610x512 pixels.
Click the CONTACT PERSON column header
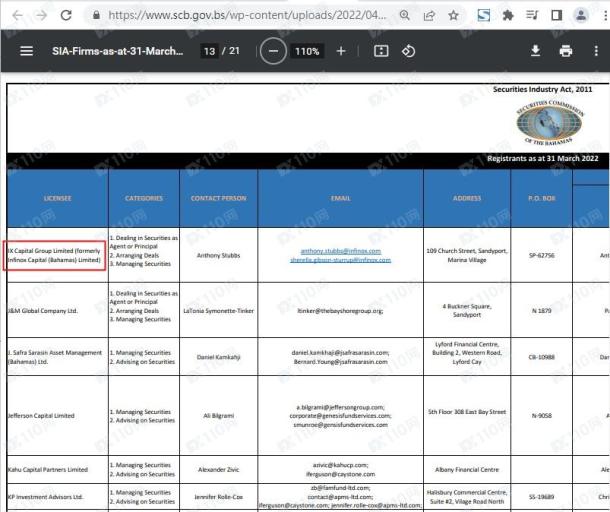[x=218, y=198]
